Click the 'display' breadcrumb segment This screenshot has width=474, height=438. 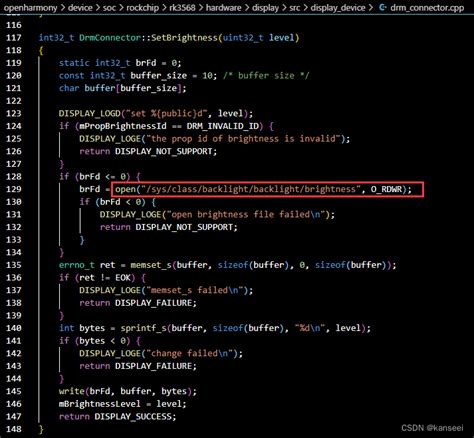click(265, 7)
